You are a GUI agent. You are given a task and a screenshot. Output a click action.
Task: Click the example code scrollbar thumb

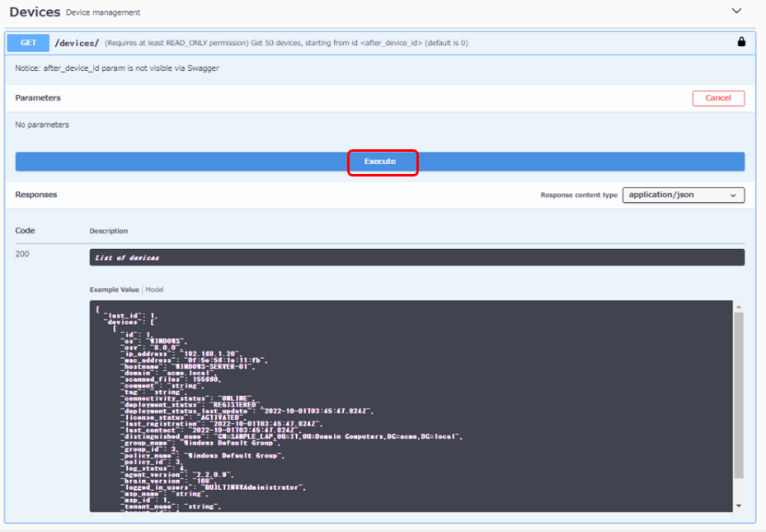(x=738, y=396)
